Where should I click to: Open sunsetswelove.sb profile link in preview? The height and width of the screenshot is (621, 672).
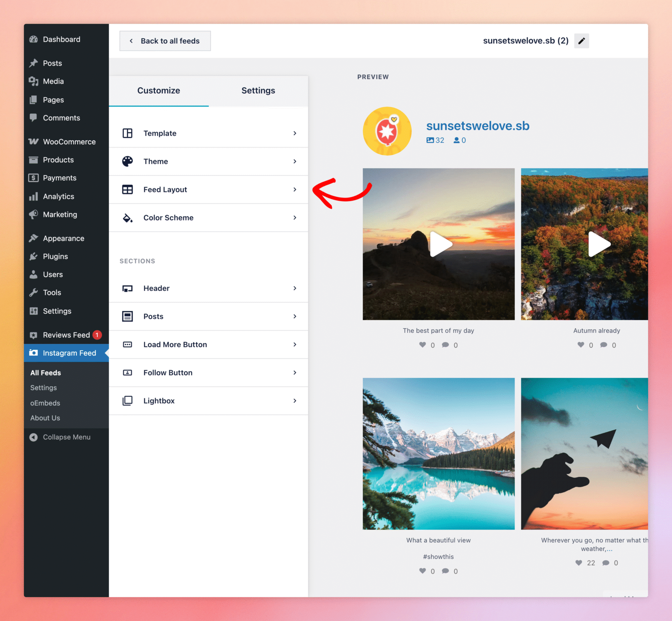(x=478, y=126)
